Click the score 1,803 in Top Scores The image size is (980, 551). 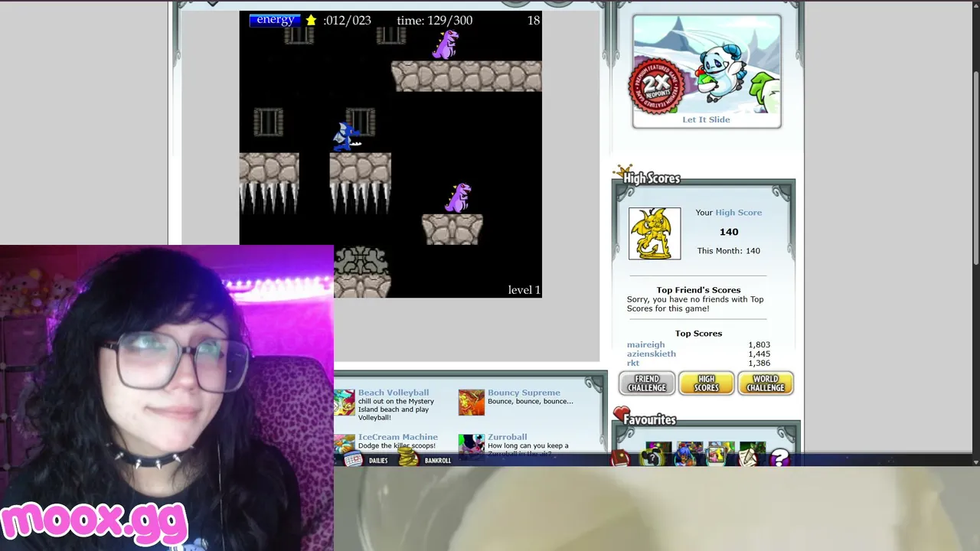759,345
